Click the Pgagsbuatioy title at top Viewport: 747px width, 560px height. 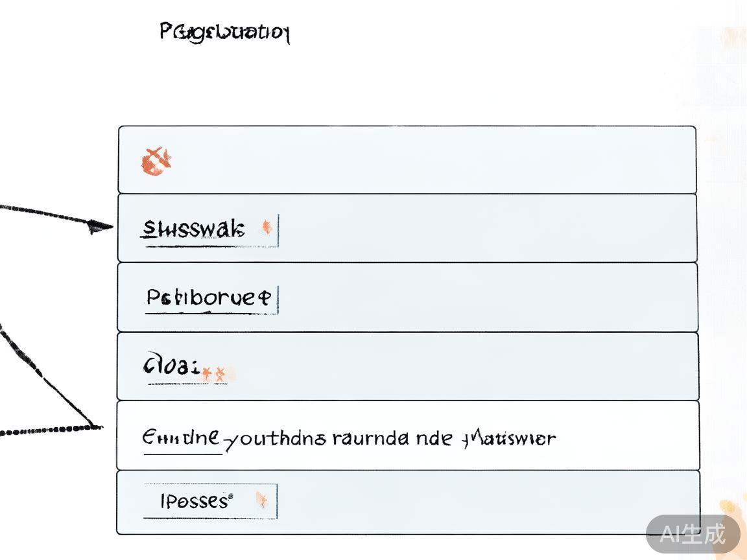(x=224, y=32)
